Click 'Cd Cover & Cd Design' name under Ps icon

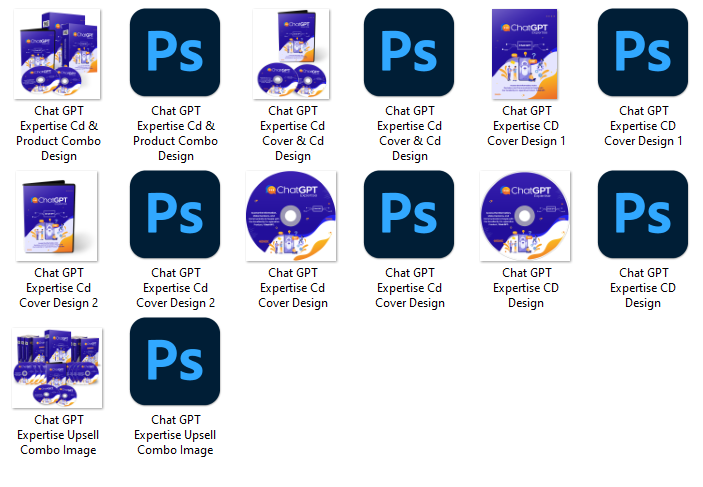coord(410,133)
